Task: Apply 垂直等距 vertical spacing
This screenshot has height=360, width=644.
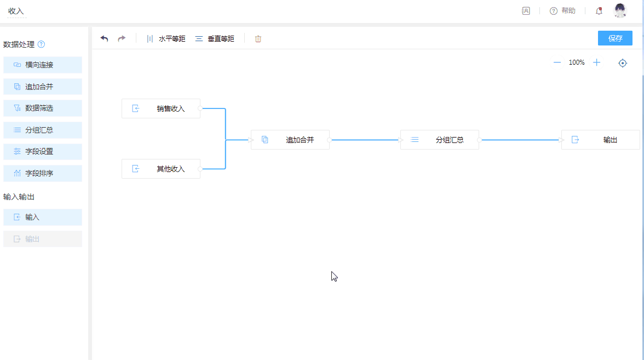Action: [215, 39]
